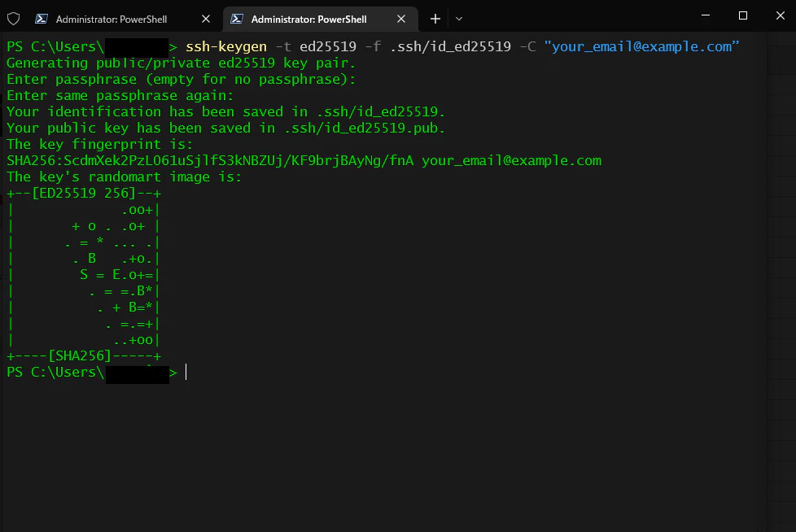Expand the new tab profile dropdown chevron
Image resolution: width=796 pixels, height=532 pixels.
point(459,19)
